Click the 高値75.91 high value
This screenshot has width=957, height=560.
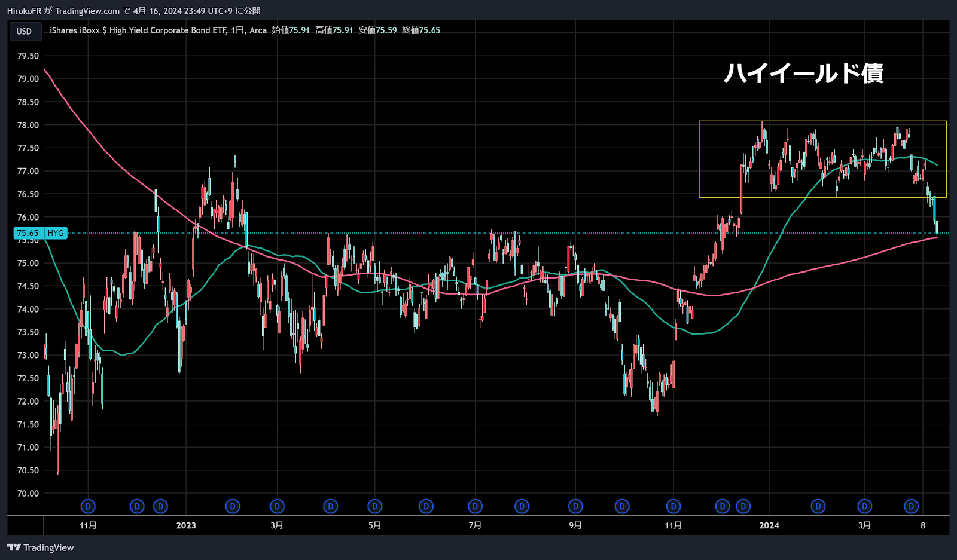click(x=334, y=30)
